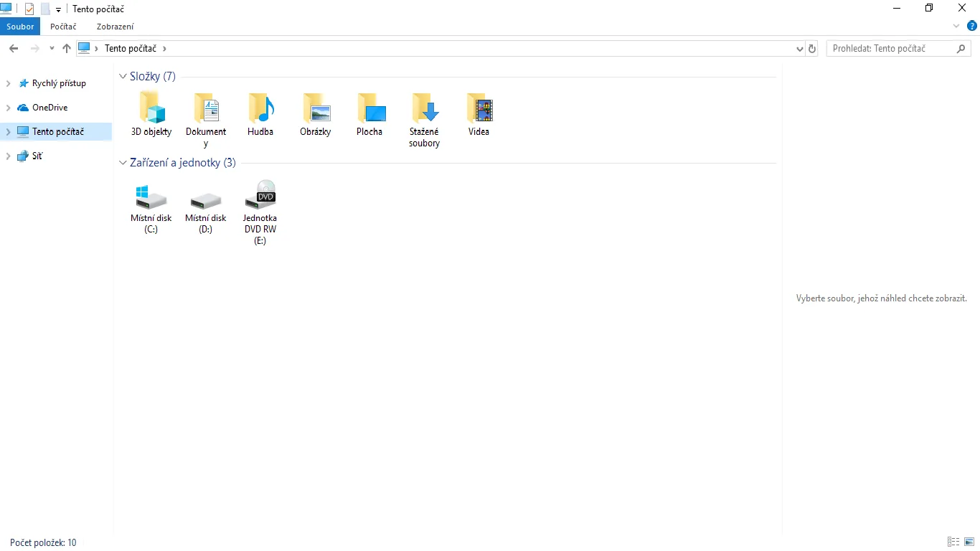Open the Zobrazení ribbon tab
This screenshot has height=551, width=980.
coord(116,27)
